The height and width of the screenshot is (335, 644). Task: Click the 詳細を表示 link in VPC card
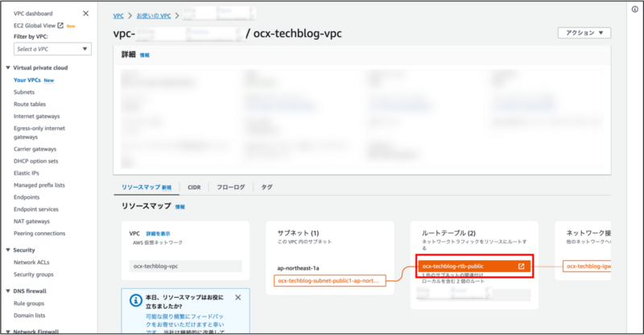click(x=158, y=234)
